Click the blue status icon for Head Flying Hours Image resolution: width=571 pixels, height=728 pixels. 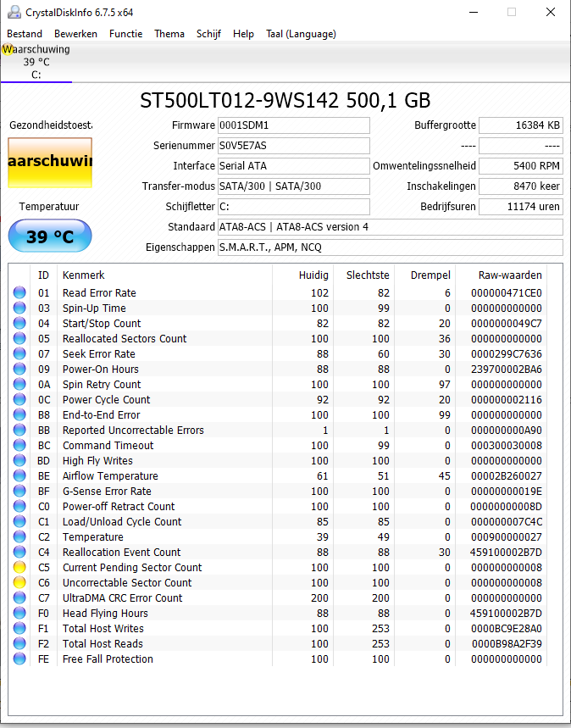[19, 613]
